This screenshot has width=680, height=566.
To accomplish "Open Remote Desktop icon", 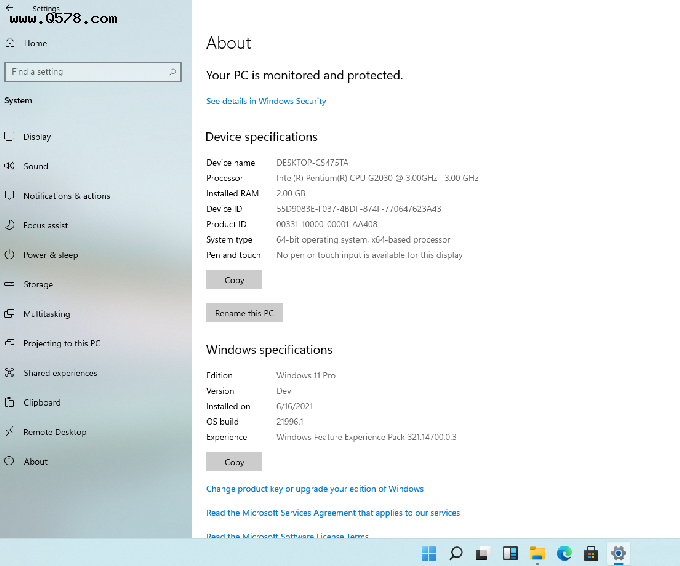I will coord(9,432).
